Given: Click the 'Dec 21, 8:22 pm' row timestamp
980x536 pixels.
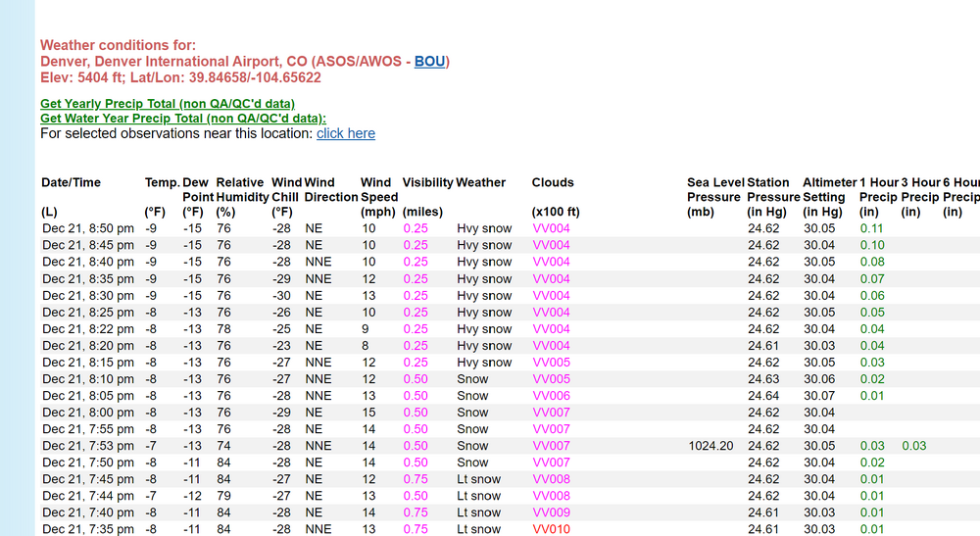Looking at the screenshot, I should [88, 329].
